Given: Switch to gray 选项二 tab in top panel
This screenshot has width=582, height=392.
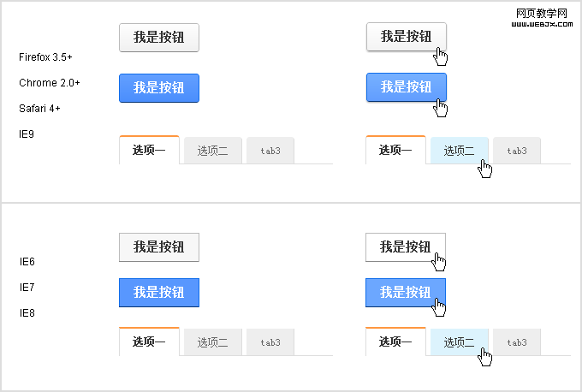Looking at the screenshot, I should coord(212,151).
